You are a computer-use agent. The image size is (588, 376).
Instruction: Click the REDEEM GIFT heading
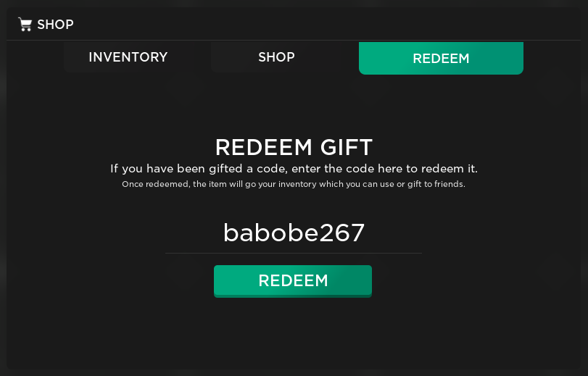[294, 147]
